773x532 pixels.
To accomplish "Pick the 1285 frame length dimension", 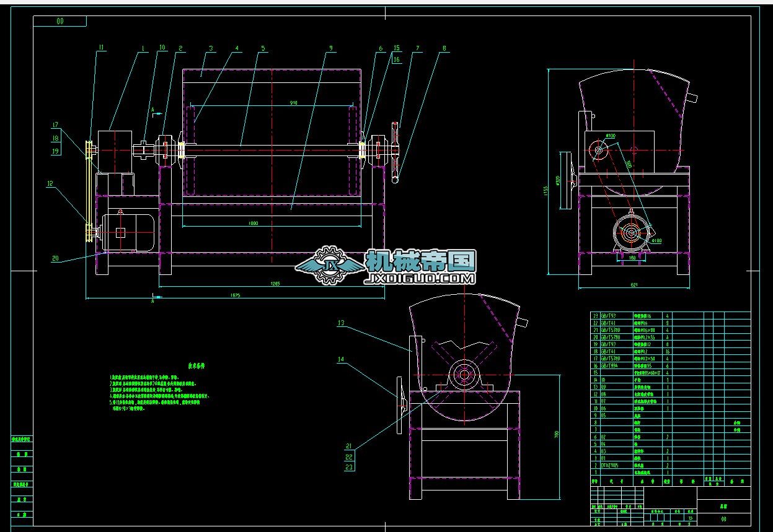I will pyautogui.click(x=274, y=284).
